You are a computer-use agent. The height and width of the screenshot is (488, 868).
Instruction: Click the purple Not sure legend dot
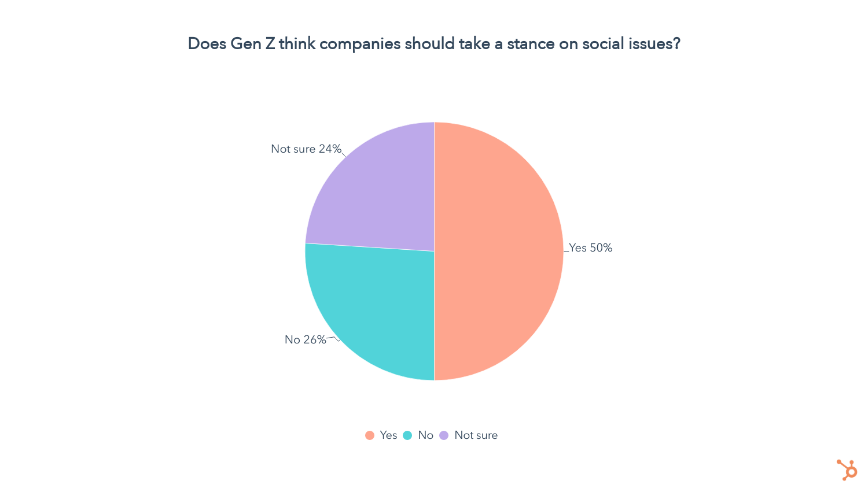pos(444,435)
